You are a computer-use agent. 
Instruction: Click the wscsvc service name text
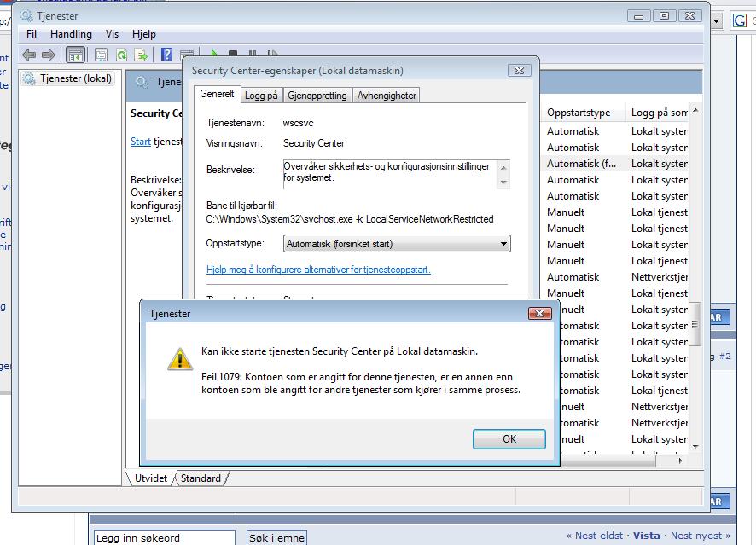(299, 123)
